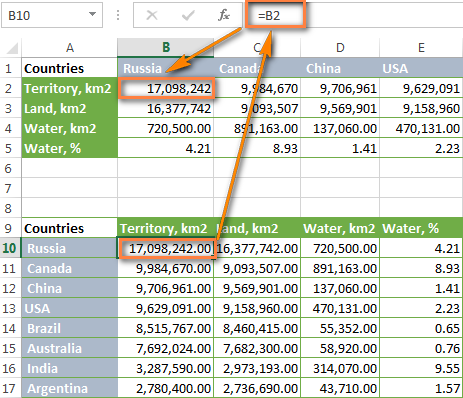The width and height of the screenshot is (463, 398).
Task: Expand the Name Box dropdown arrow
Action: pos(92,14)
